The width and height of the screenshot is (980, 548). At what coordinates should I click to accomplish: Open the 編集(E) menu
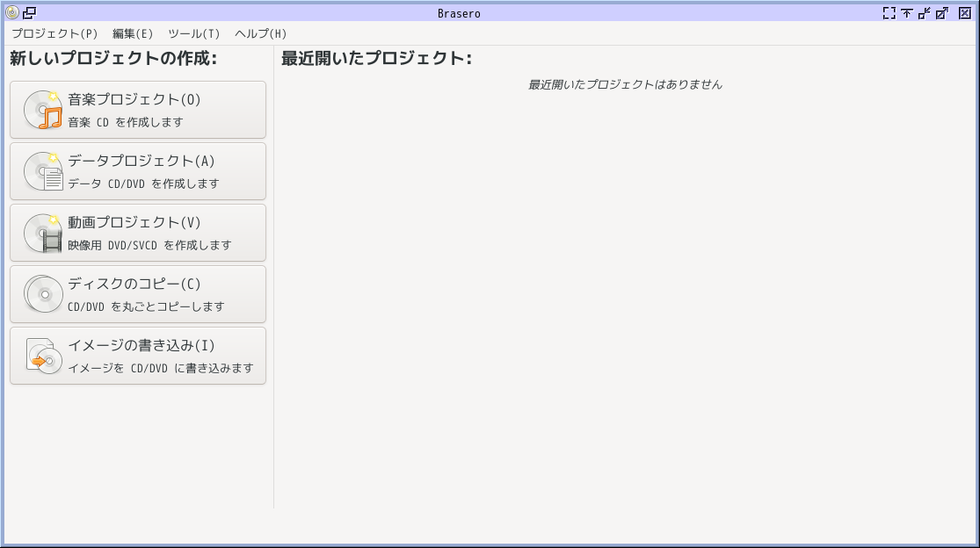[133, 33]
